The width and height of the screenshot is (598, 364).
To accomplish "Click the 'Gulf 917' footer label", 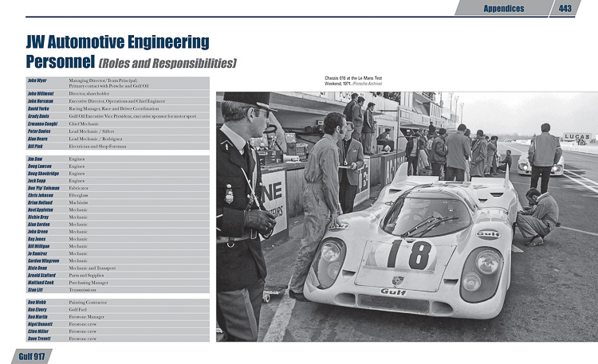I will click(32, 356).
